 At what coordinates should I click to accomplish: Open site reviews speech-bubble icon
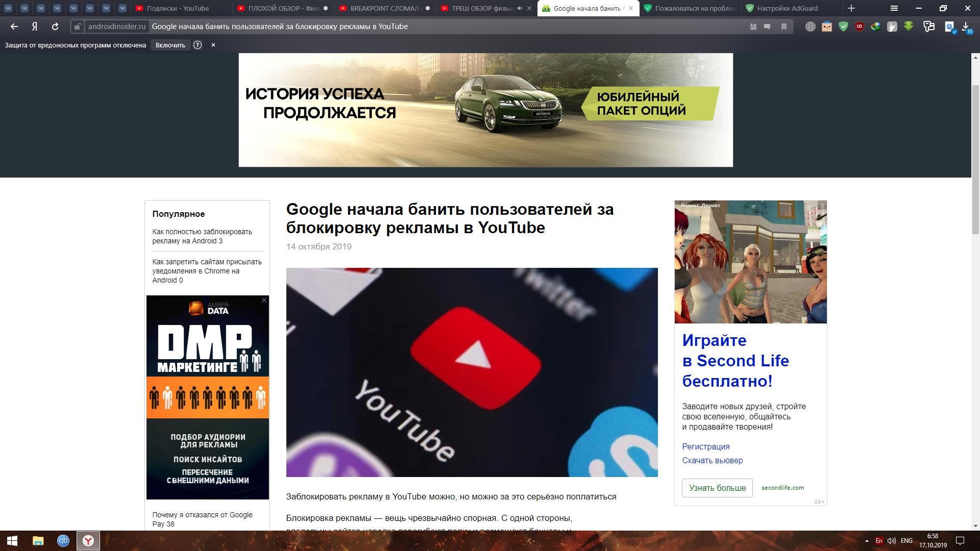(x=767, y=27)
